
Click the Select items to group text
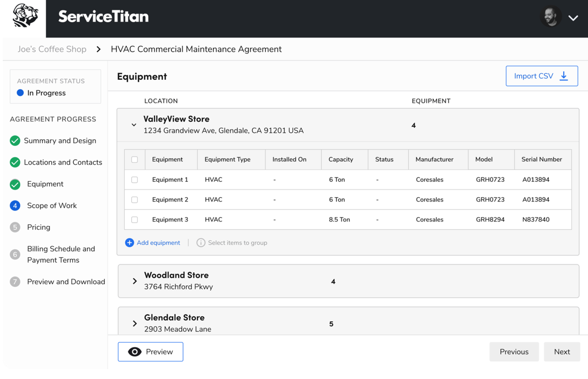238,243
